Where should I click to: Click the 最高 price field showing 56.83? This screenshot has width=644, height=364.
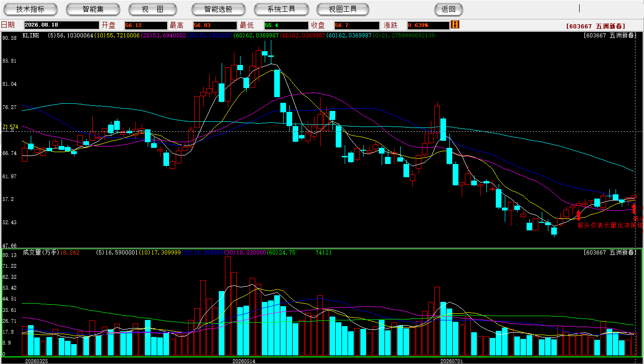click(215, 25)
